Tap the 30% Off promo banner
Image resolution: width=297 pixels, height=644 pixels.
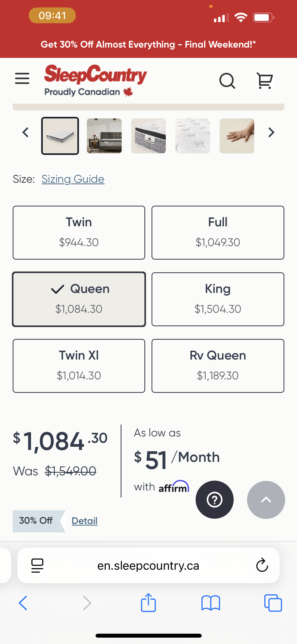(x=148, y=44)
